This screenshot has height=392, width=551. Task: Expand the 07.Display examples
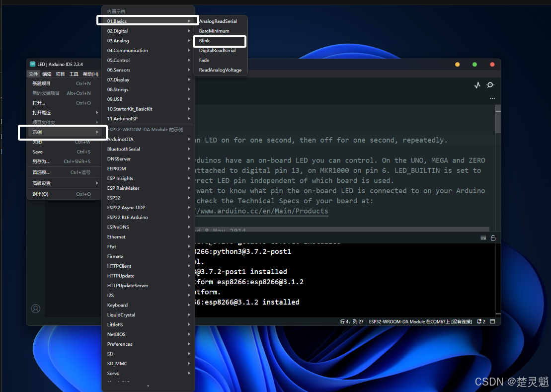148,79
